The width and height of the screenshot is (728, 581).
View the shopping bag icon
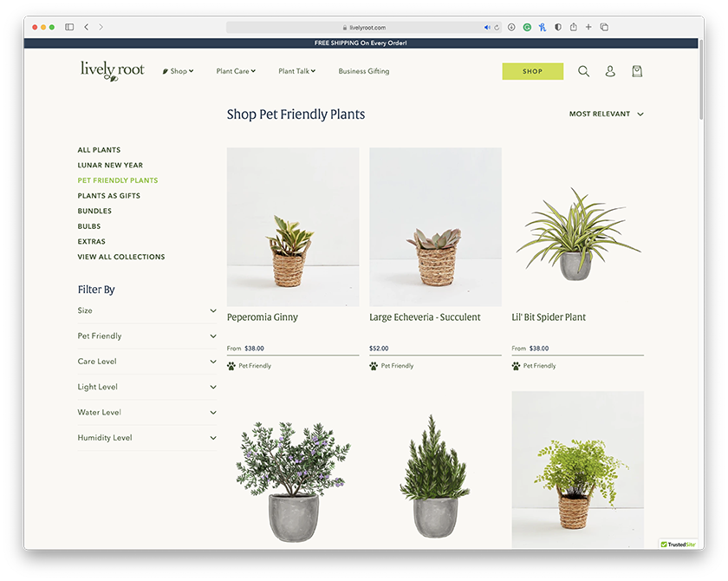point(637,71)
